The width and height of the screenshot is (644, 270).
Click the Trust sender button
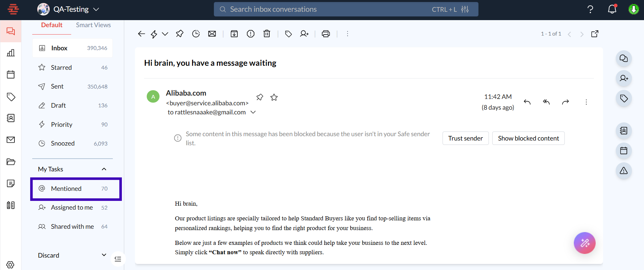tap(465, 138)
